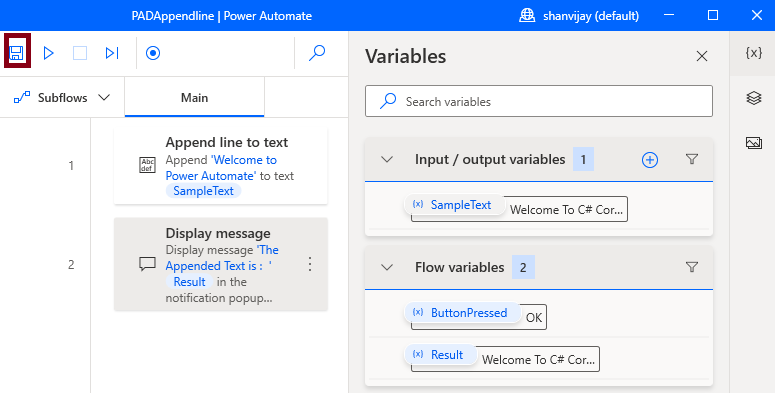Open flow search with the magnifier icon

click(317, 53)
